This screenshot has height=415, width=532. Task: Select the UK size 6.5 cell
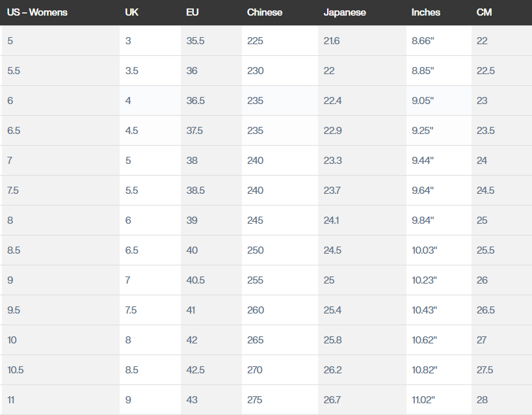131,250
